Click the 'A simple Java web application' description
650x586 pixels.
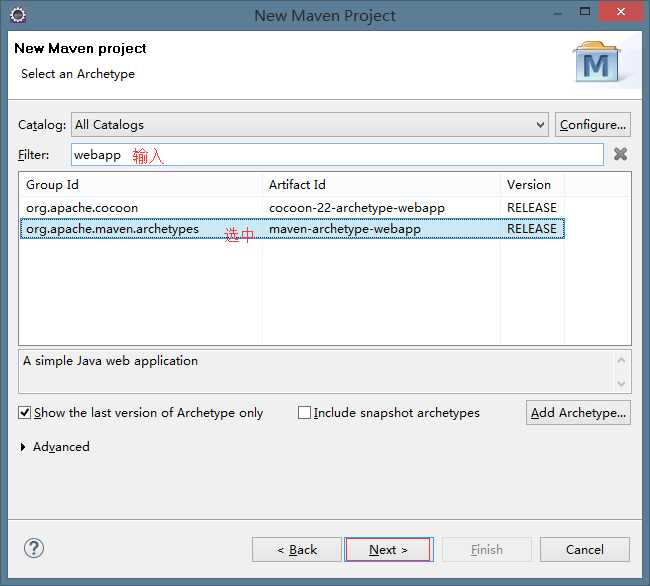(x=110, y=361)
